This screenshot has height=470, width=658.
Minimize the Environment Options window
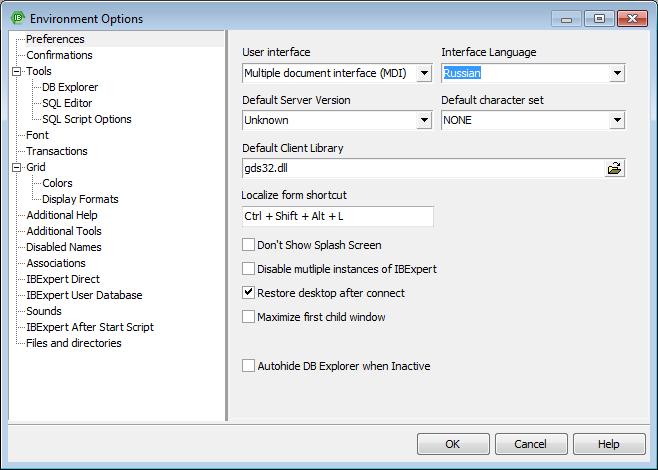566,19
